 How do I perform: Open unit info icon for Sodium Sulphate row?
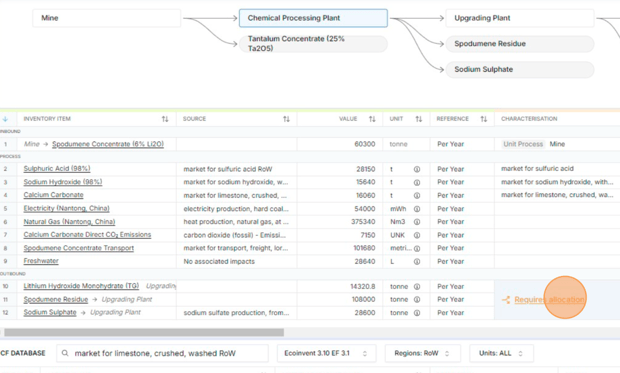[x=417, y=313]
